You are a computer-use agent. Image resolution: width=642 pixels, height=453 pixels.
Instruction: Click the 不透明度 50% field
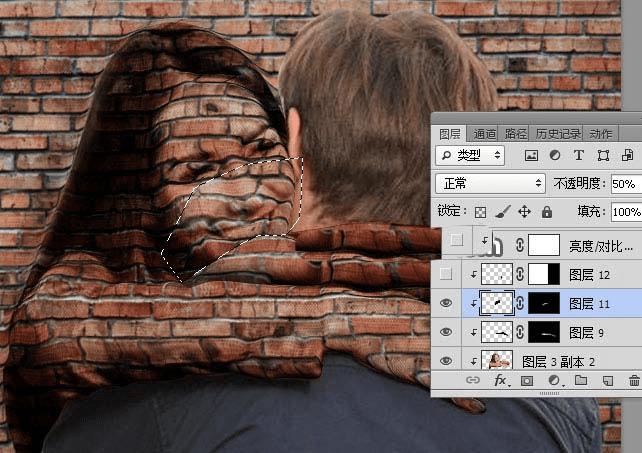626,184
